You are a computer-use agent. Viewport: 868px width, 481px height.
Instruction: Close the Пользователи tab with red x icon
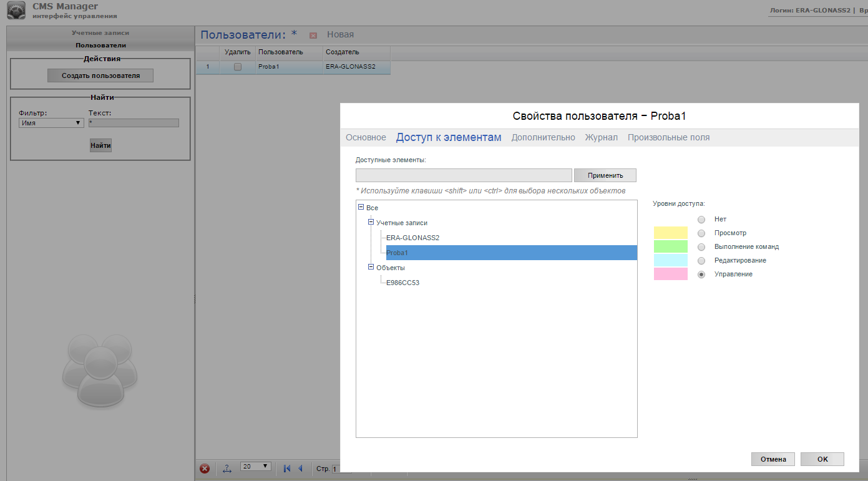coord(313,36)
